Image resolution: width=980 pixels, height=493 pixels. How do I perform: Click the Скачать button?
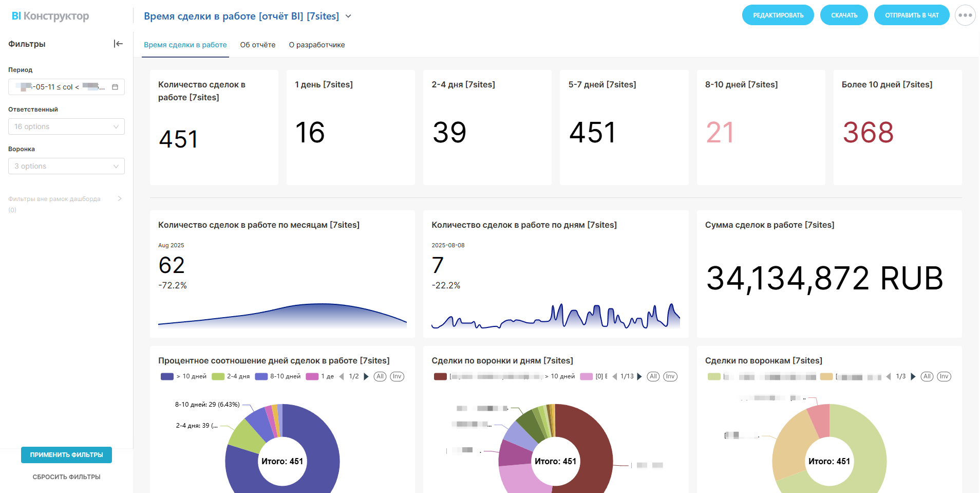coord(843,15)
